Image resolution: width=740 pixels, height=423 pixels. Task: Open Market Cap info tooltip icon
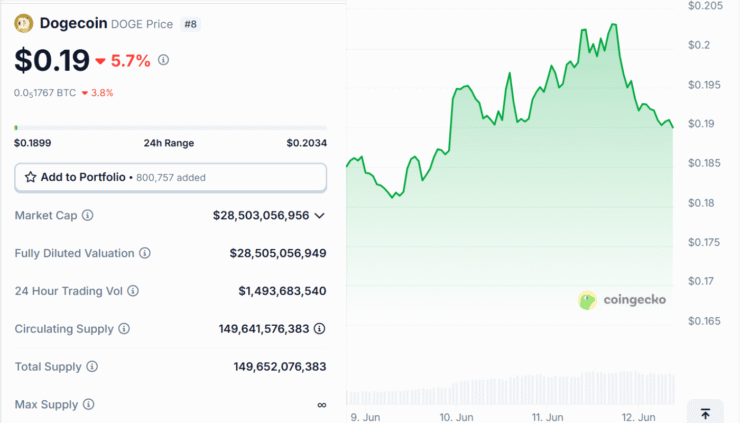87,215
